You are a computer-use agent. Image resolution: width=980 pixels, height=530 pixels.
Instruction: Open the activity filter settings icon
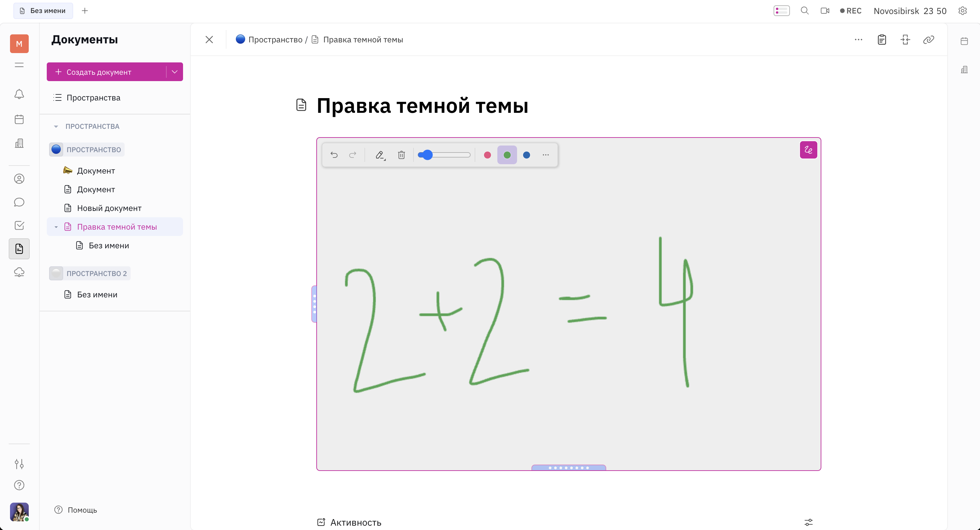coord(808,522)
